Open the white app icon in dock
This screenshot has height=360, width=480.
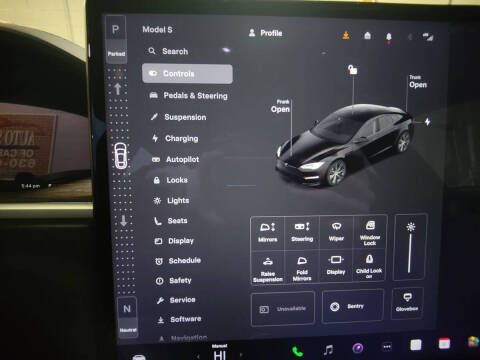click(x=415, y=345)
